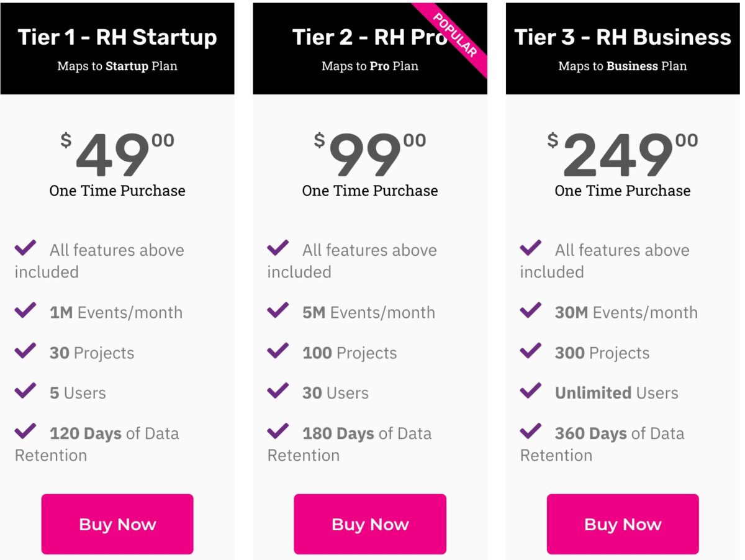This screenshot has width=745, height=560.
Task: Tap the checkmark beside 5 Users
Action: tap(25, 391)
